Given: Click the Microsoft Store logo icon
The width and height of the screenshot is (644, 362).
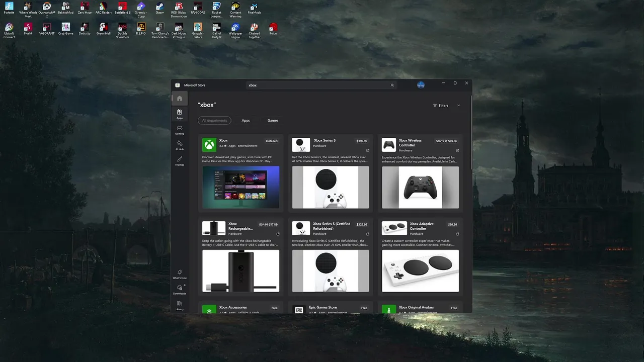Looking at the screenshot, I should [178, 85].
